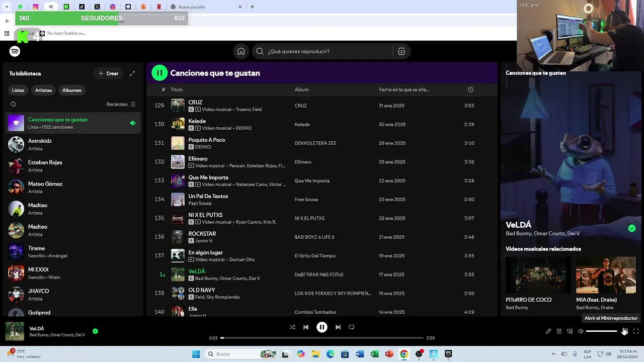
Task: Skip to the next track
Action: click(x=338, y=327)
